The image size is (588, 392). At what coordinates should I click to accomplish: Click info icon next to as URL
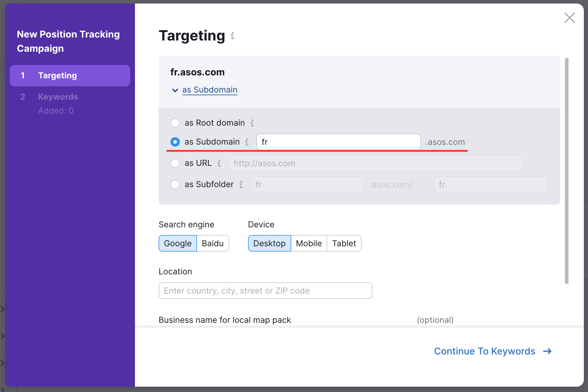pos(219,163)
